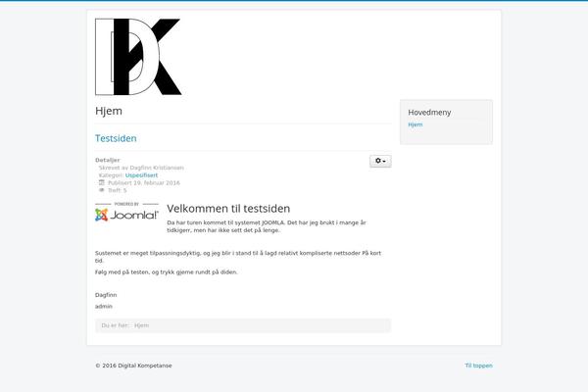Click the Hovedmeny module heading

coord(429,112)
